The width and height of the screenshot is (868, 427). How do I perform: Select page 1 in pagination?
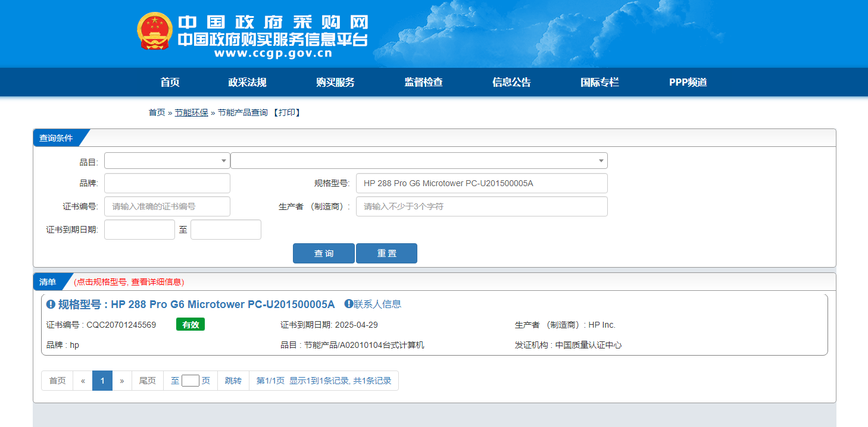(102, 381)
